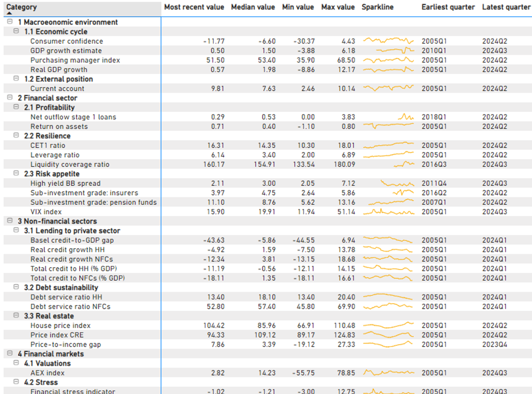Collapse the 1.1 Economic cycle subgroup

(x=16, y=31)
